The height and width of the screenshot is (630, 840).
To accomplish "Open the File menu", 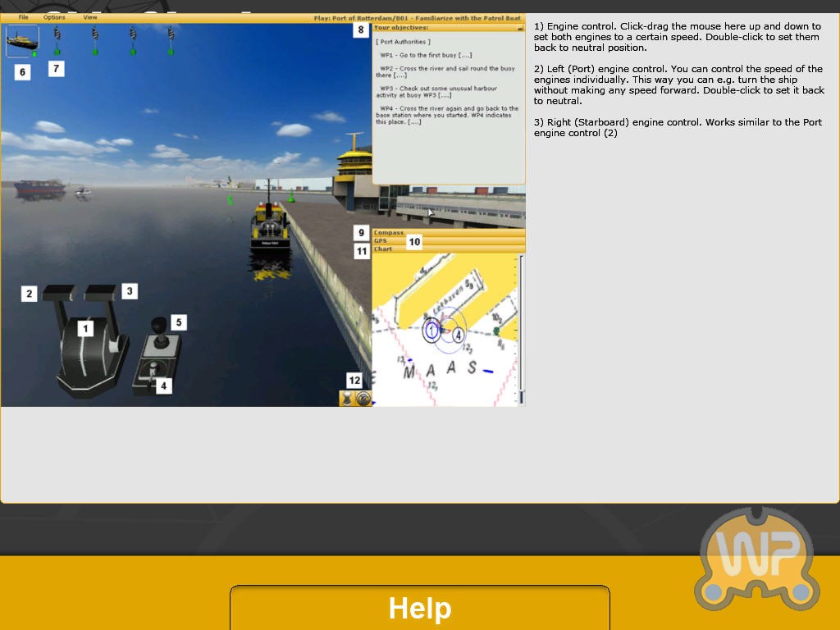I will coord(23,17).
